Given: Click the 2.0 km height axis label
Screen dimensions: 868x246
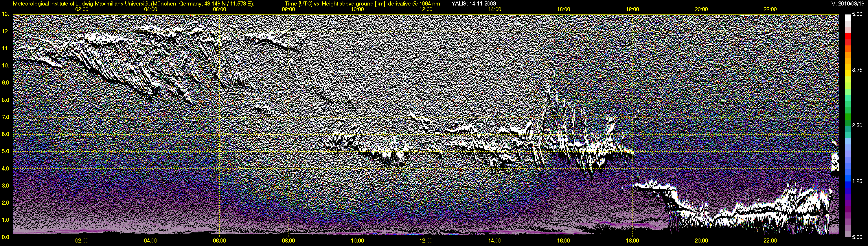Looking at the screenshot, I should click(x=5, y=203).
